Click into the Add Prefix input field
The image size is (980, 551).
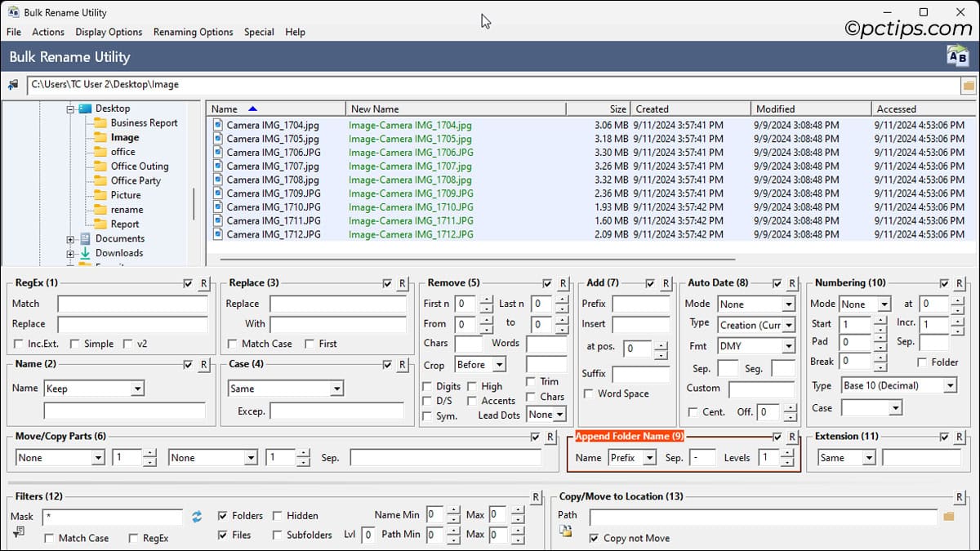pos(641,304)
